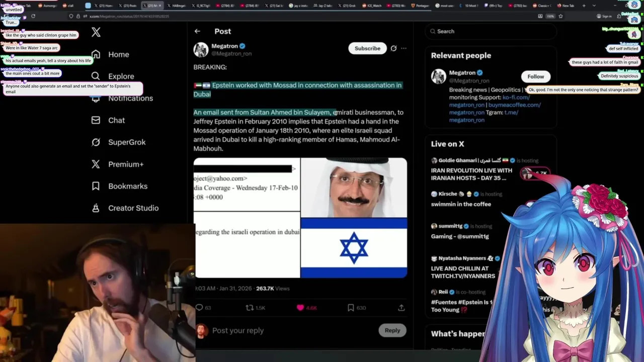Click the site info shield icon
Viewport: 644px width, 362px height.
pyautogui.click(x=71, y=16)
